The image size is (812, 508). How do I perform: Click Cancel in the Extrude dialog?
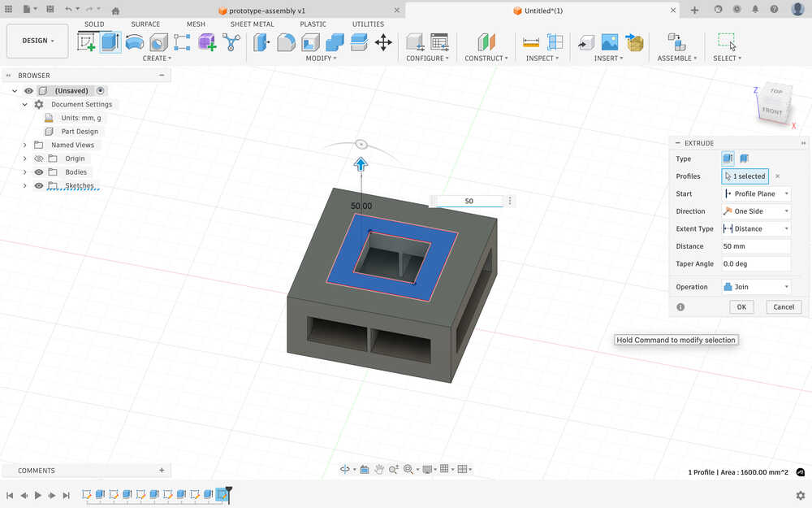click(784, 307)
